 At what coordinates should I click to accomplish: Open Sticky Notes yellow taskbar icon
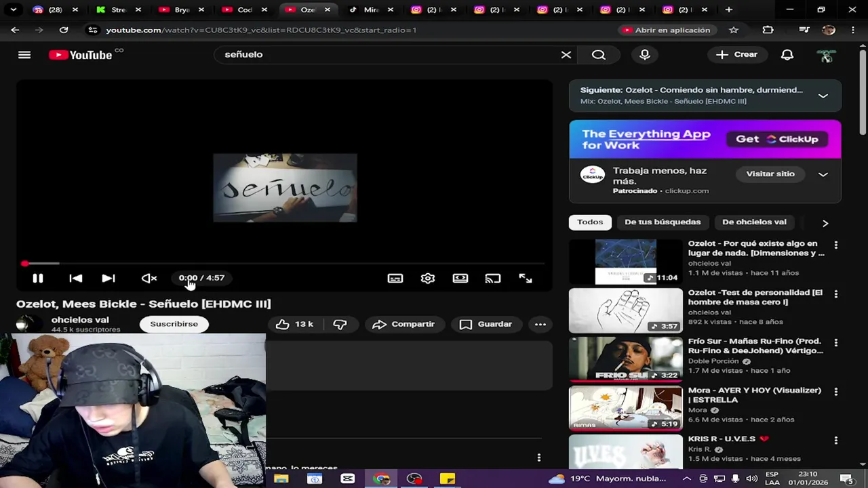(x=448, y=479)
